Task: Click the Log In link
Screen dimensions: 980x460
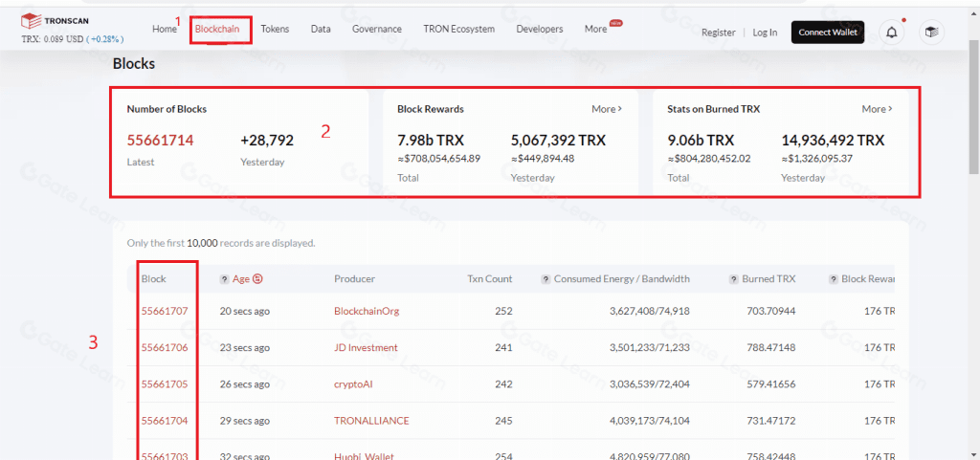Action: (765, 33)
